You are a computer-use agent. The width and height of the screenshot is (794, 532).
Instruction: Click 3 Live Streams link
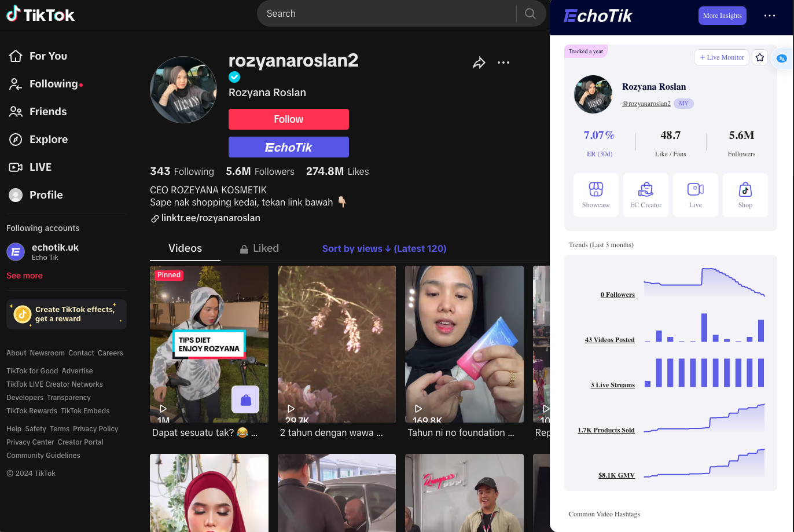pos(613,385)
